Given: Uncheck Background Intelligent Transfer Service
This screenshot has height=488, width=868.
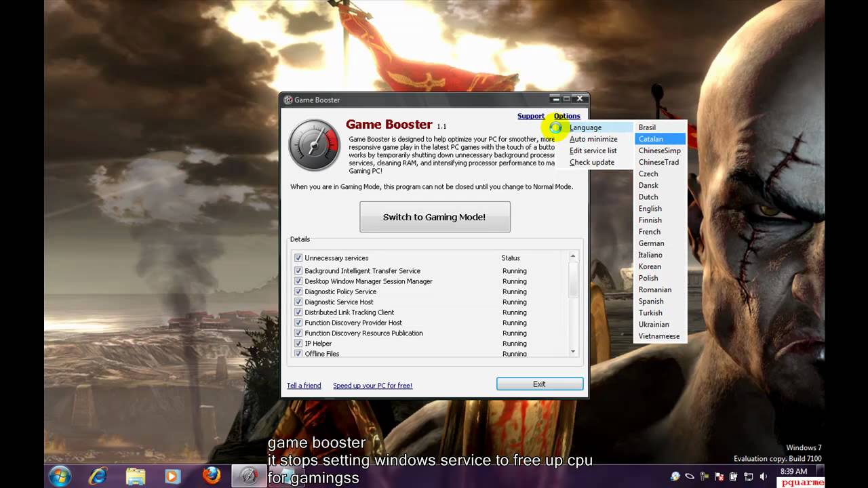Looking at the screenshot, I should pos(298,271).
